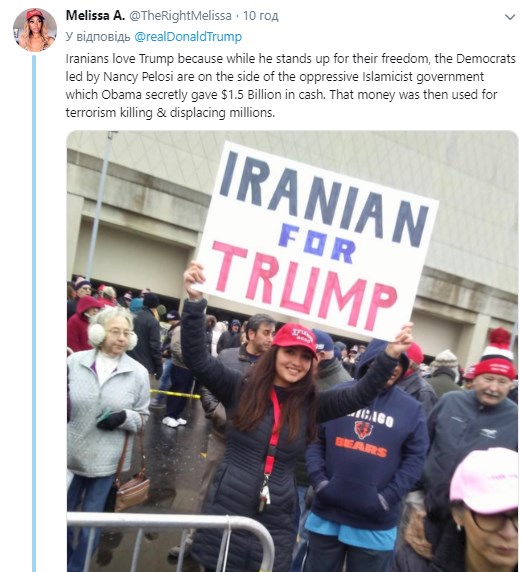The width and height of the screenshot is (521, 572).
Task: Click the pink cap in the photo
Action: tap(485, 479)
